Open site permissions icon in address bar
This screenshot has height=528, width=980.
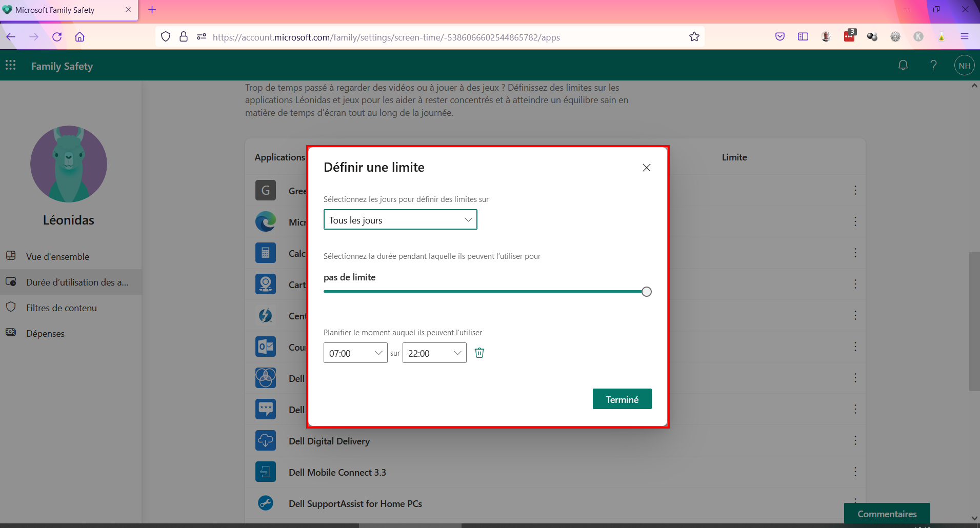[x=202, y=37]
